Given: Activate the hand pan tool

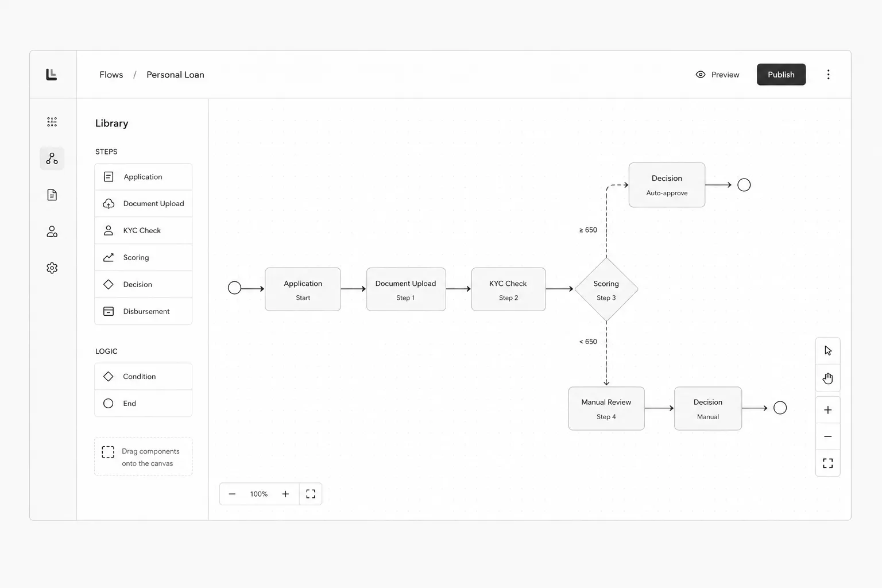Looking at the screenshot, I should click(x=827, y=378).
